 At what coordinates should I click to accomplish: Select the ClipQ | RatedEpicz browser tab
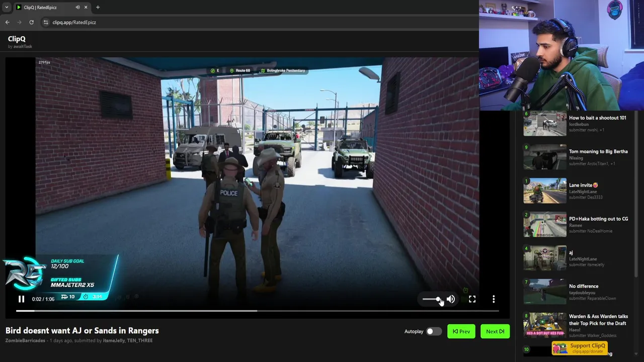point(51,7)
